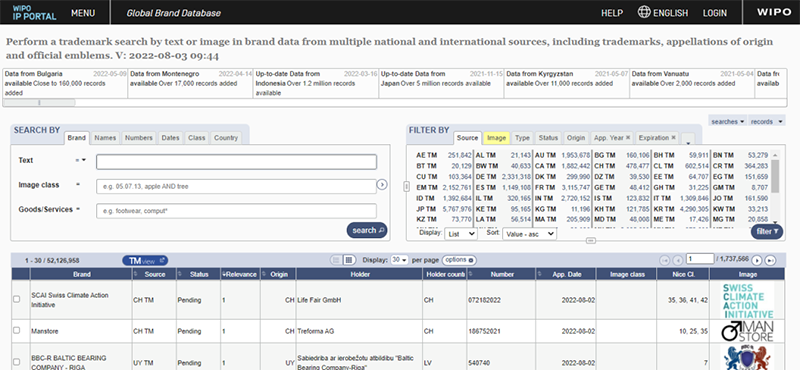The height and width of the screenshot is (370, 800).
Task: Remove the App. Year filter tab
Action: click(628, 138)
